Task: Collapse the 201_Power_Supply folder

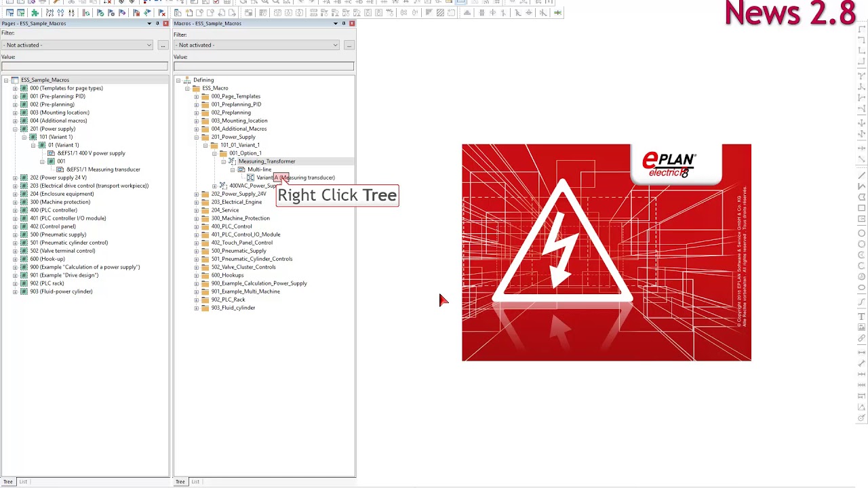Action: click(x=197, y=137)
